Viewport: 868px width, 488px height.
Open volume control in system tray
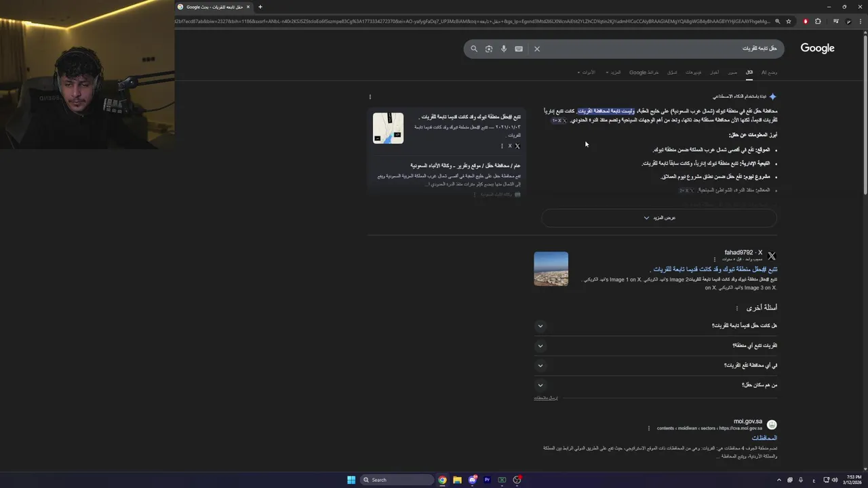click(x=834, y=480)
